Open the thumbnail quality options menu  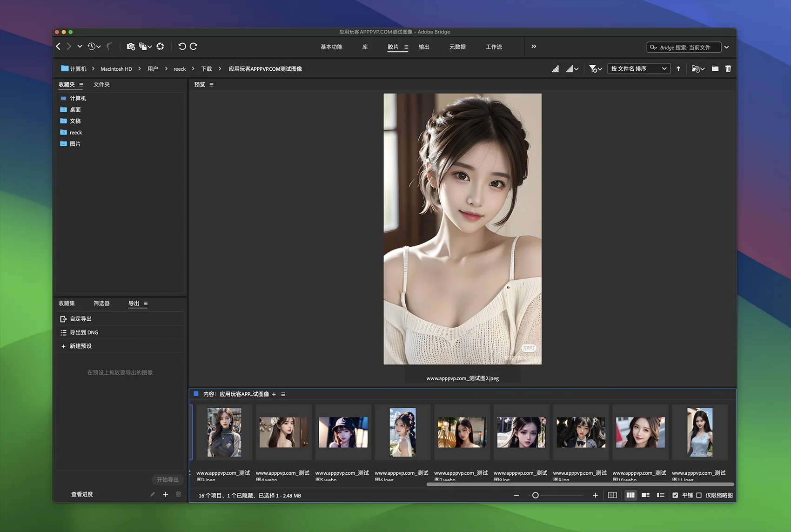572,69
